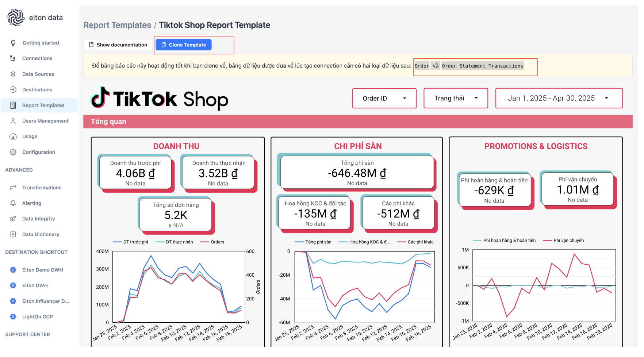Open Configuration settings page
This screenshot has height=357, width=644.
tap(39, 152)
